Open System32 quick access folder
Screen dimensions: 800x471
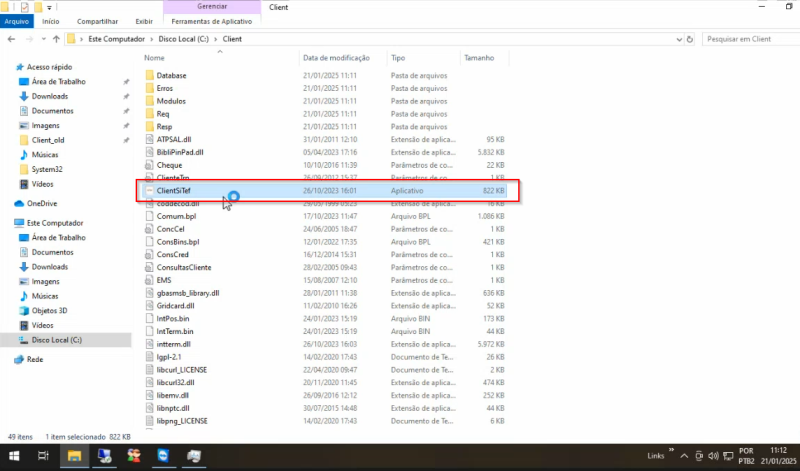[x=47, y=169]
